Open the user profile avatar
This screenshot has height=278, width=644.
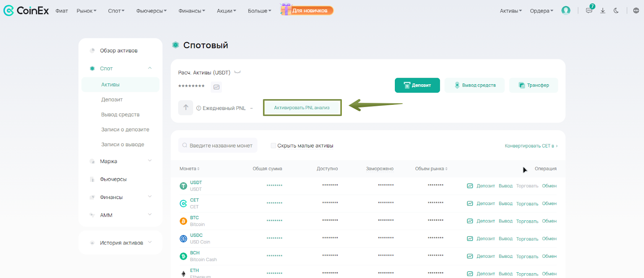coord(566,10)
